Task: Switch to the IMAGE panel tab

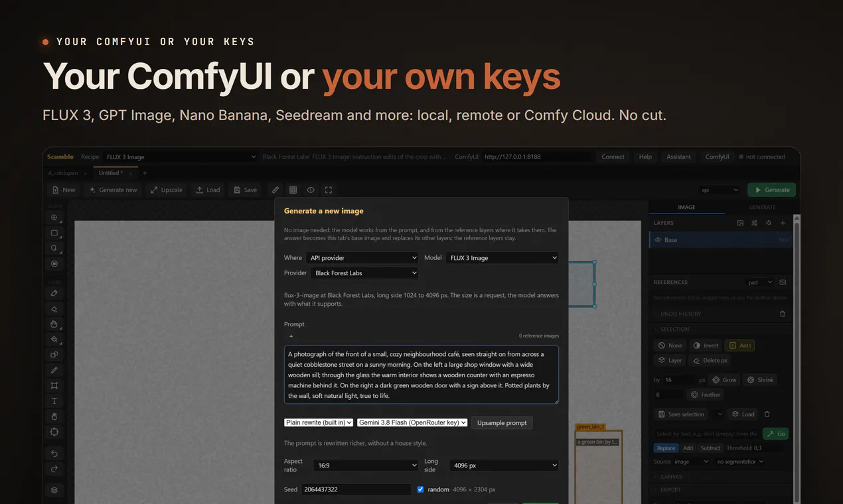Action: (x=686, y=207)
